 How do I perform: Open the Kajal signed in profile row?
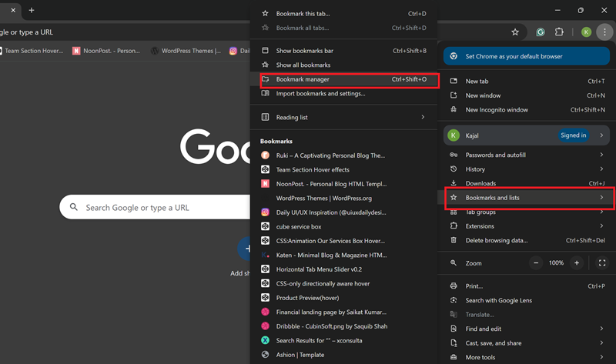pos(527,135)
